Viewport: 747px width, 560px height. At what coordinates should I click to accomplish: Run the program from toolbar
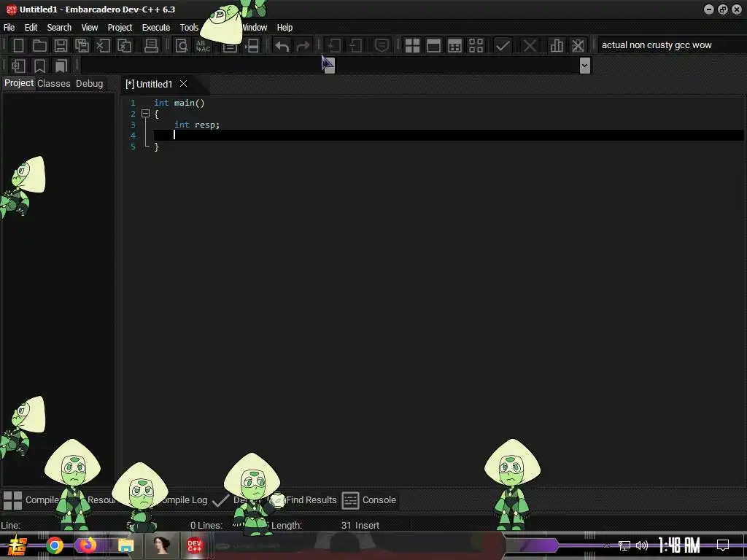pos(433,46)
